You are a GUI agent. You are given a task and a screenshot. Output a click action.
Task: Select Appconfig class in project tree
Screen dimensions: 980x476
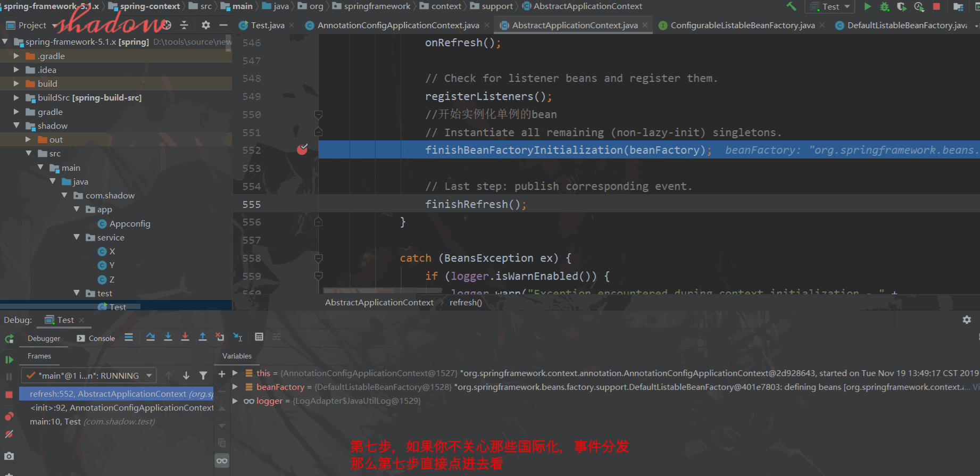pos(129,223)
